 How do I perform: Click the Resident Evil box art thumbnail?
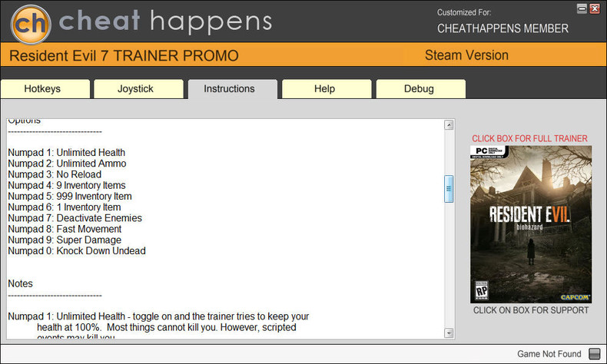coord(531,224)
